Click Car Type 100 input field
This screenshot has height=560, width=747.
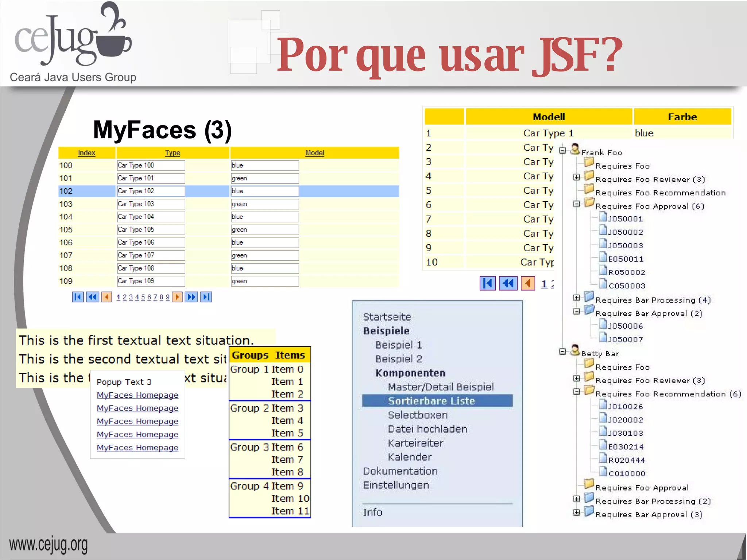click(151, 166)
